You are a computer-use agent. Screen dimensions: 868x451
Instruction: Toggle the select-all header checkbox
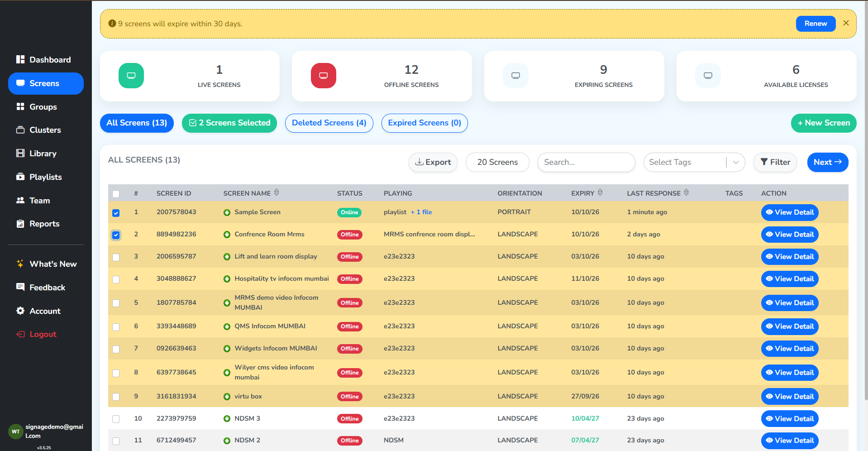point(116,194)
